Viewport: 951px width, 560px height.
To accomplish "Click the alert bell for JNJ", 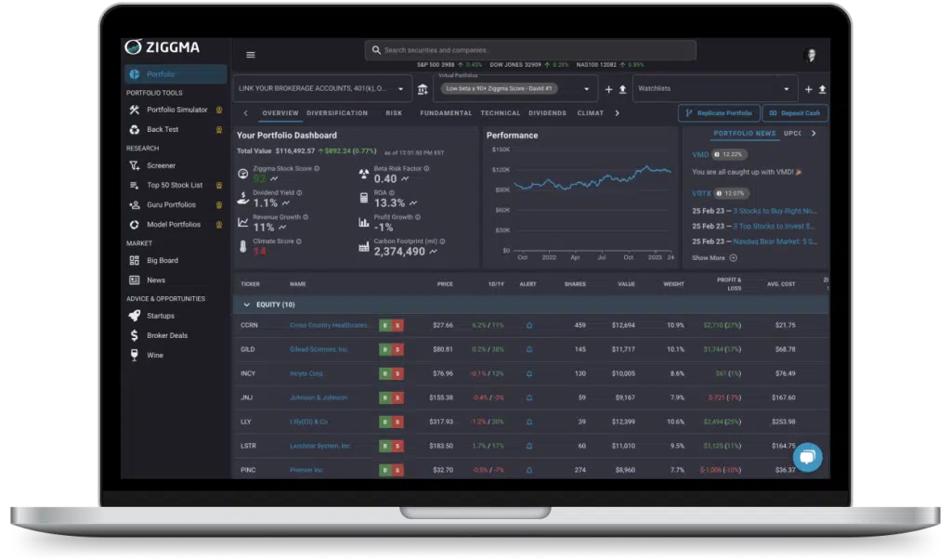I will point(528,397).
